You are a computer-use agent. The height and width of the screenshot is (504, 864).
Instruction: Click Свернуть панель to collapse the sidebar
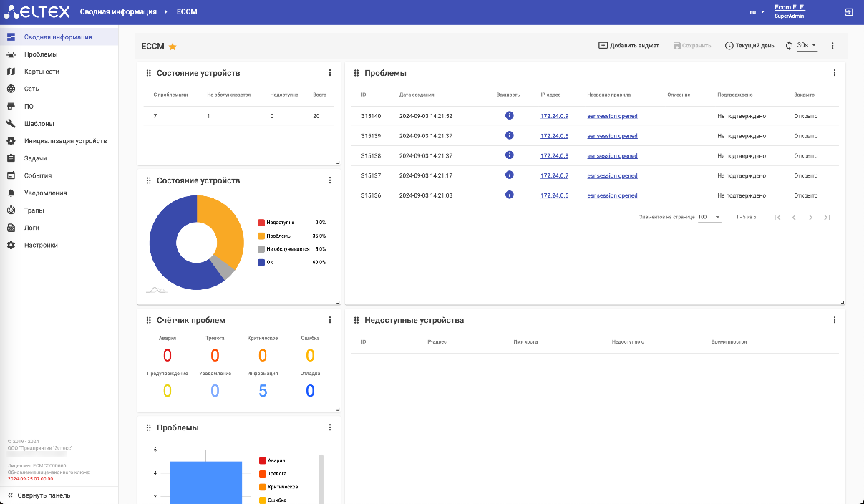click(44, 495)
